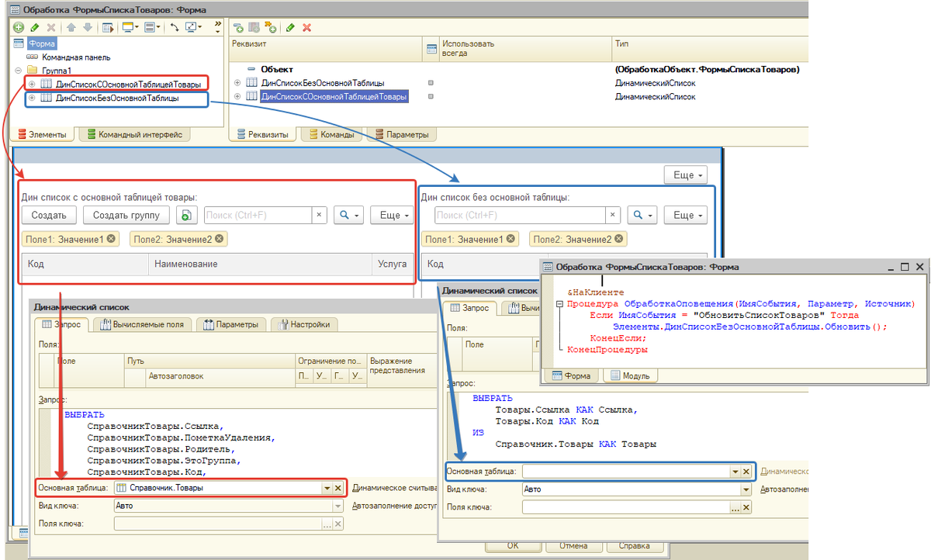Switch to the Реквизиты tab
The width and height of the screenshot is (931, 560).
coord(264,135)
